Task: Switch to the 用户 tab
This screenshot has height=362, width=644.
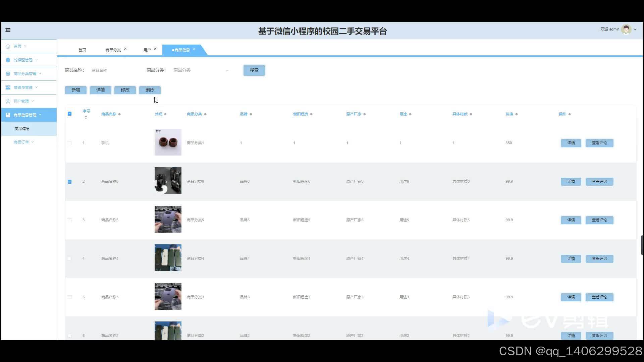Action: click(x=147, y=50)
